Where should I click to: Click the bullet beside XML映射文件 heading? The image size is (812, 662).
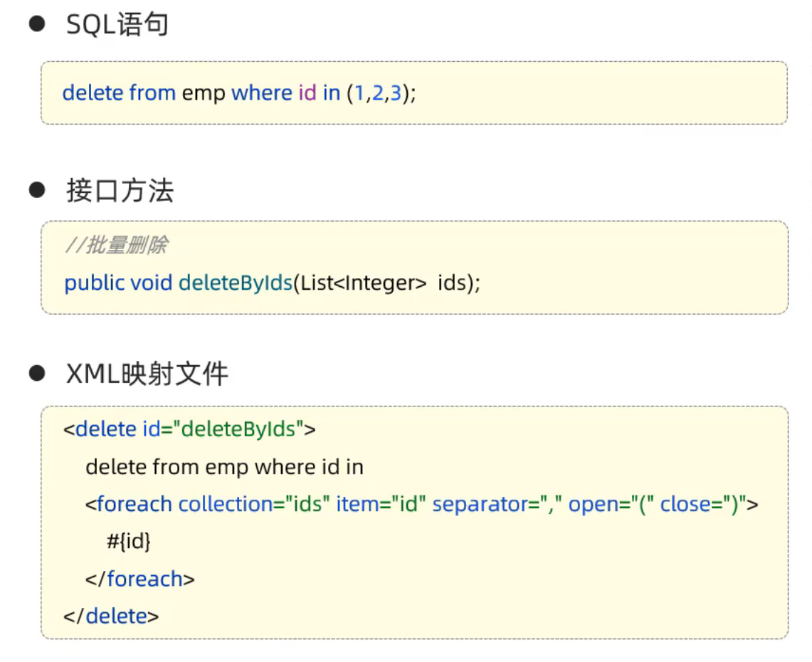[x=36, y=374]
